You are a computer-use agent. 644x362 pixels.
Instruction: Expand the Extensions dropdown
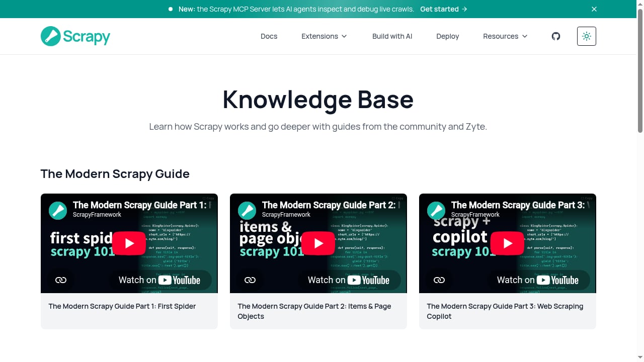tap(325, 36)
